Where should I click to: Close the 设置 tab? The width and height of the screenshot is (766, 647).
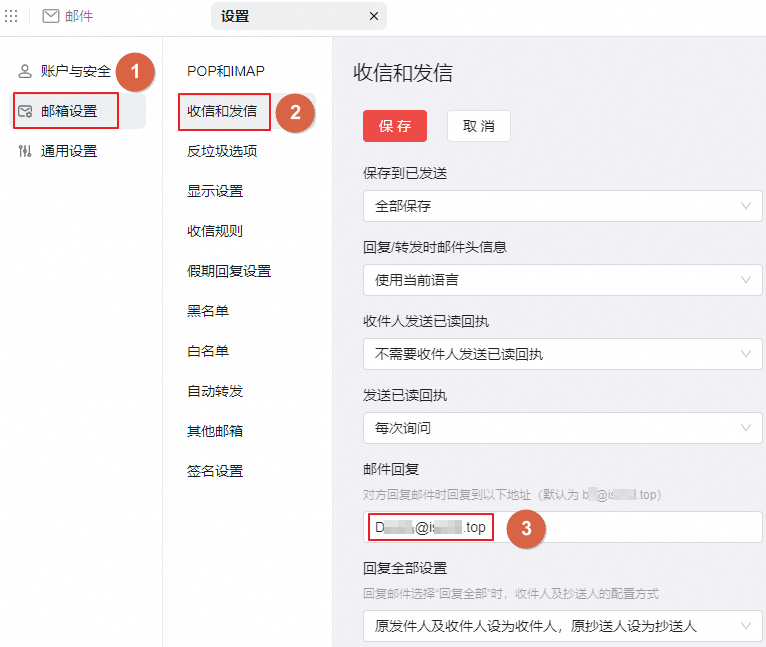pos(374,16)
